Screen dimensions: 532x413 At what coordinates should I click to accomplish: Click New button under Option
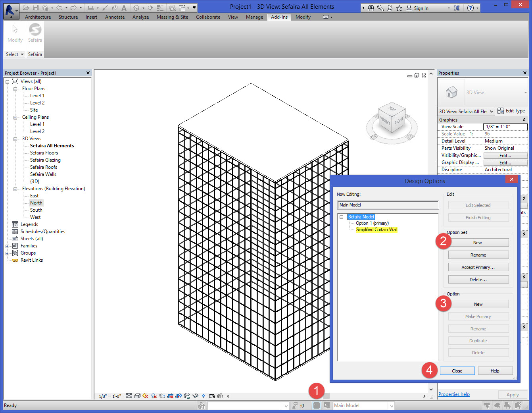(478, 304)
